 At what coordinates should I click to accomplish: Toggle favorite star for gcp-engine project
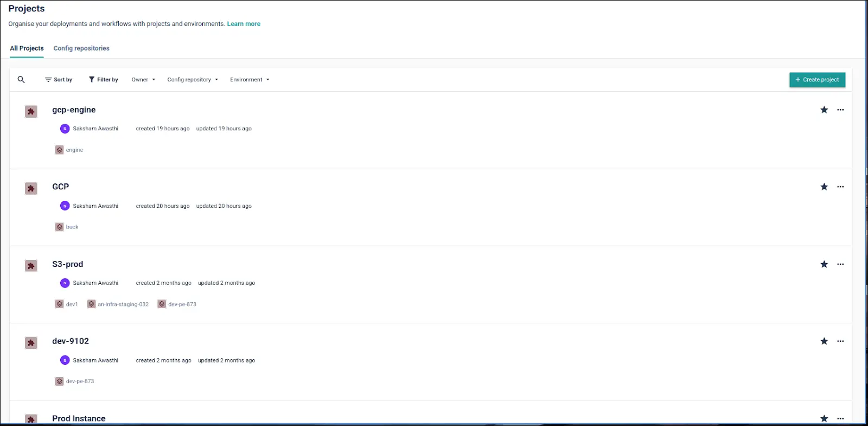coord(824,110)
